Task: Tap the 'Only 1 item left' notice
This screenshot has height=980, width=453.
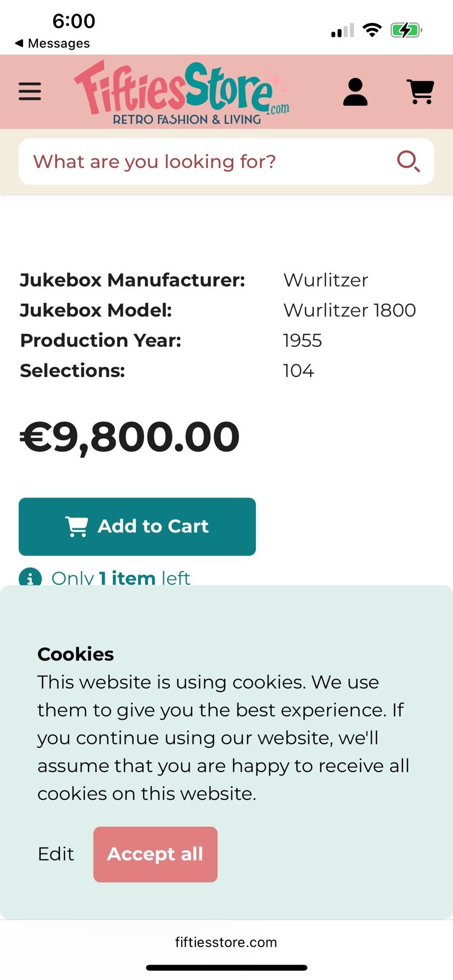Action: [x=121, y=578]
